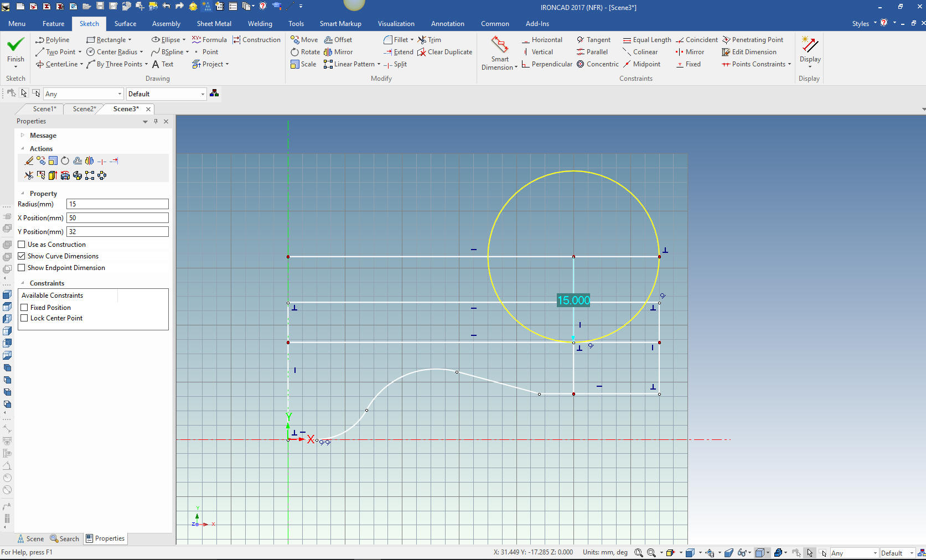Choose the Text drawing tool

tap(163, 64)
